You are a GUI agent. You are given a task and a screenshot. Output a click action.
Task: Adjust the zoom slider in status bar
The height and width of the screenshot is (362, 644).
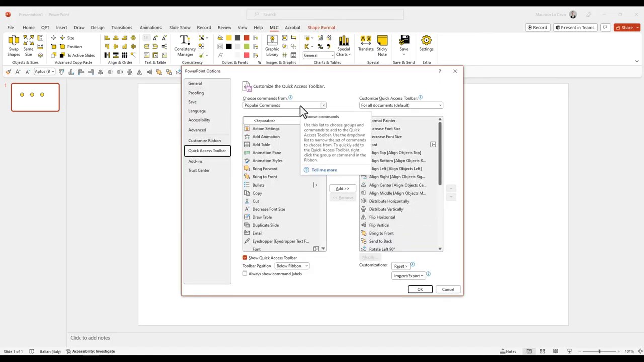(599, 351)
